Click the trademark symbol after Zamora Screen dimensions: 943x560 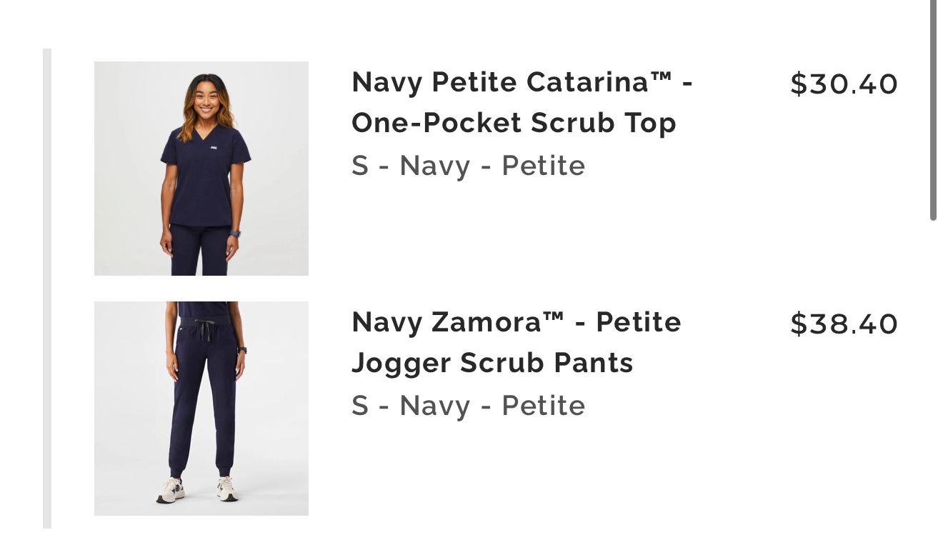pyautogui.click(x=553, y=317)
